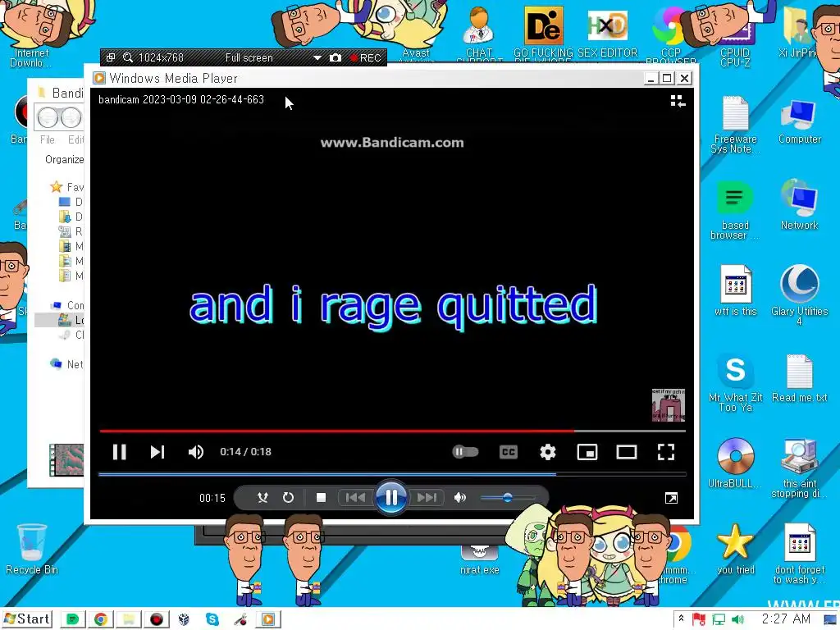The width and height of the screenshot is (840, 630).
Task: Open Media Player full screen view
Action: click(671, 498)
